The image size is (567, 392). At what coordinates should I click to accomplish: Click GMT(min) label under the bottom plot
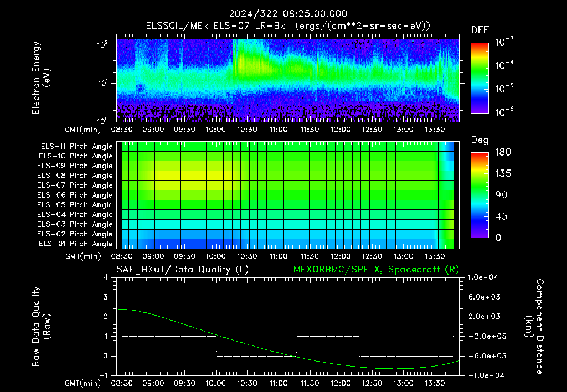[83, 383]
